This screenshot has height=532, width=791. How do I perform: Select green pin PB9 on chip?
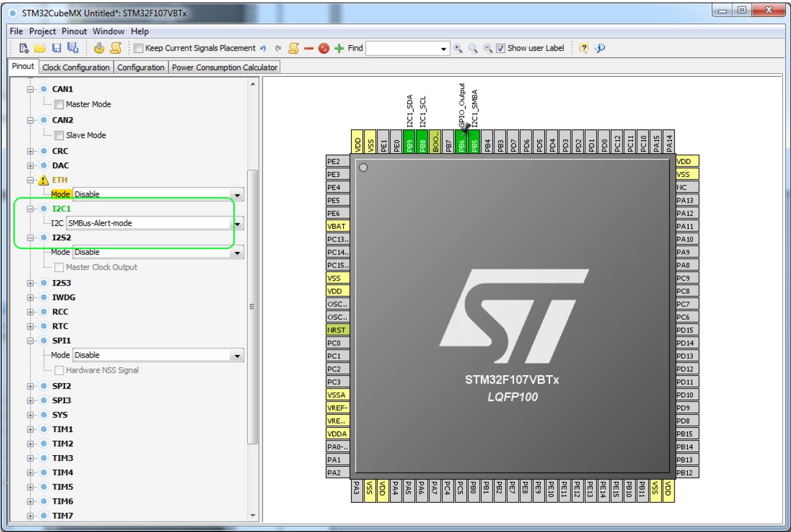410,142
